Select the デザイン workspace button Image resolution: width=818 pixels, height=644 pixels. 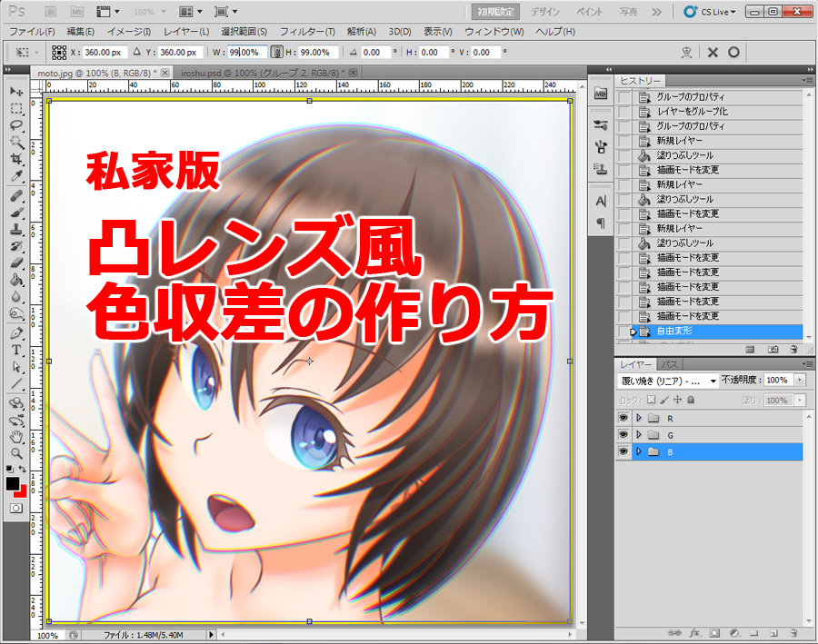point(545,12)
